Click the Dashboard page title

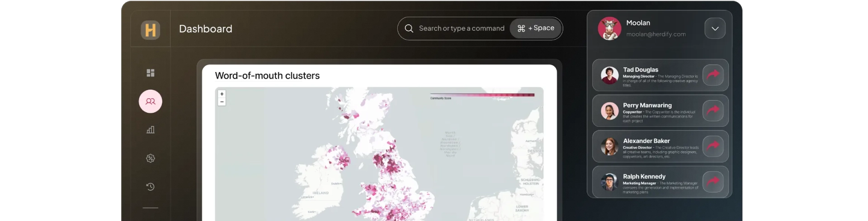[x=206, y=29]
